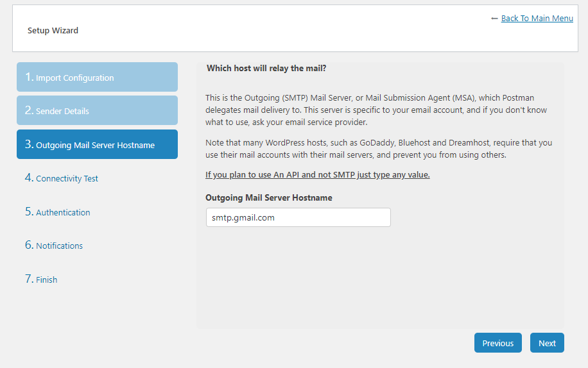Click the back arrow beside Main Menu link

click(494, 19)
